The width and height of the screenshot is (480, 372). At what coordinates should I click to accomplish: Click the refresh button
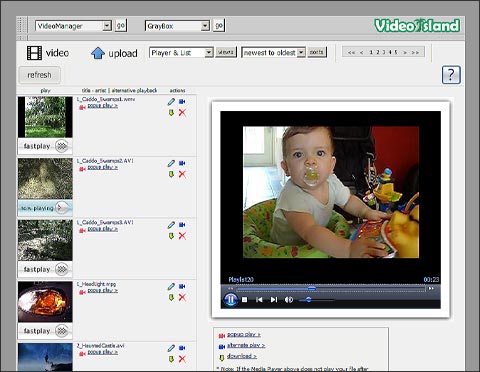click(x=39, y=75)
